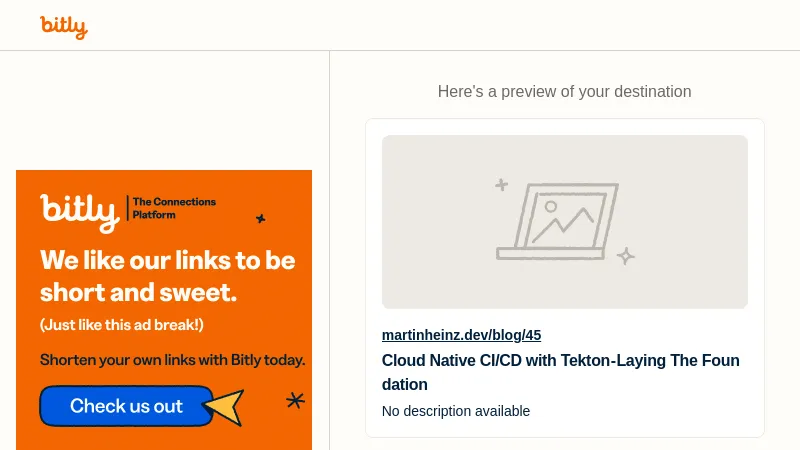The width and height of the screenshot is (800, 450).
Task: Click the yellow arrow cursor graphic
Action: coord(225,405)
